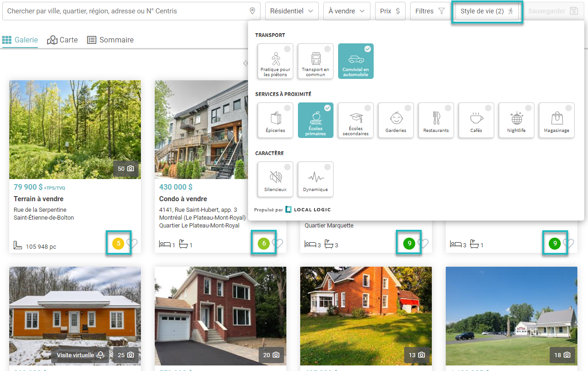The width and height of the screenshot is (588, 371).
Task: Expand the Résidentiel dropdown
Action: coord(291,11)
